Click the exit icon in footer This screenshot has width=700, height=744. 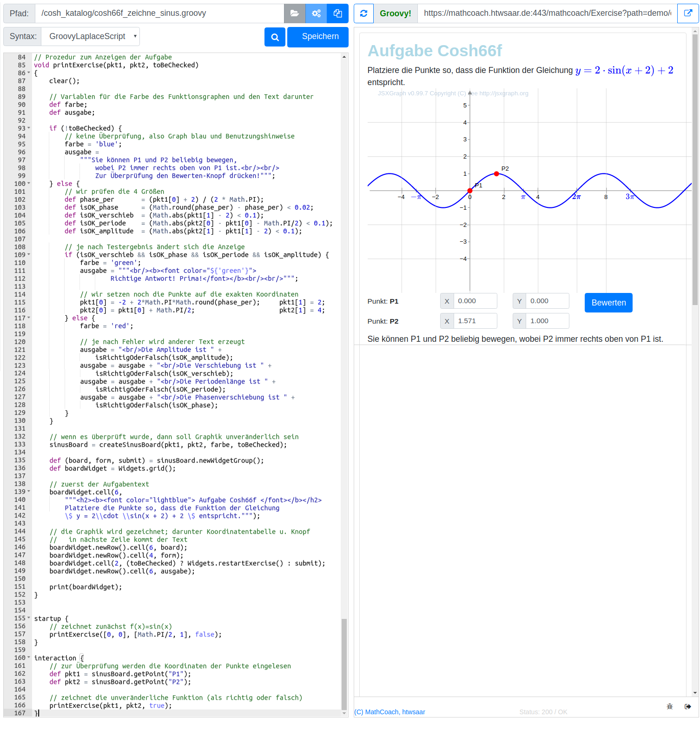coord(688,706)
